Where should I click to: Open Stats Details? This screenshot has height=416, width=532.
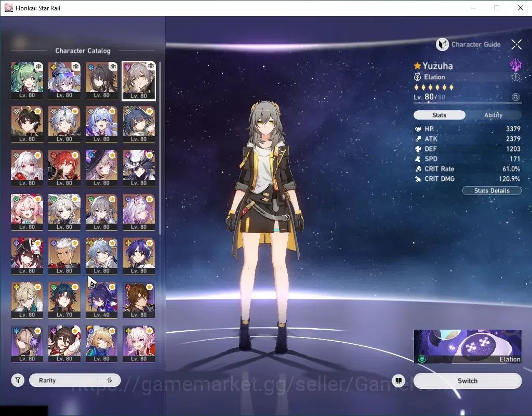pyautogui.click(x=491, y=190)
